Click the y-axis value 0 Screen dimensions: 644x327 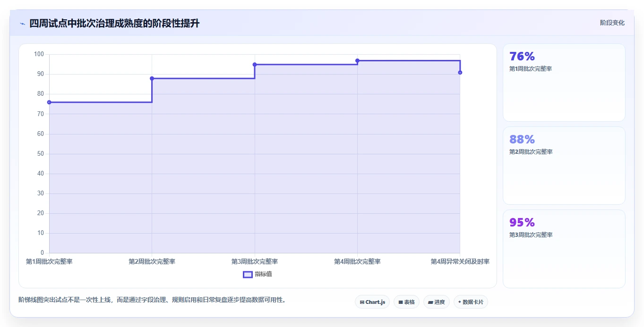[42, 253]
